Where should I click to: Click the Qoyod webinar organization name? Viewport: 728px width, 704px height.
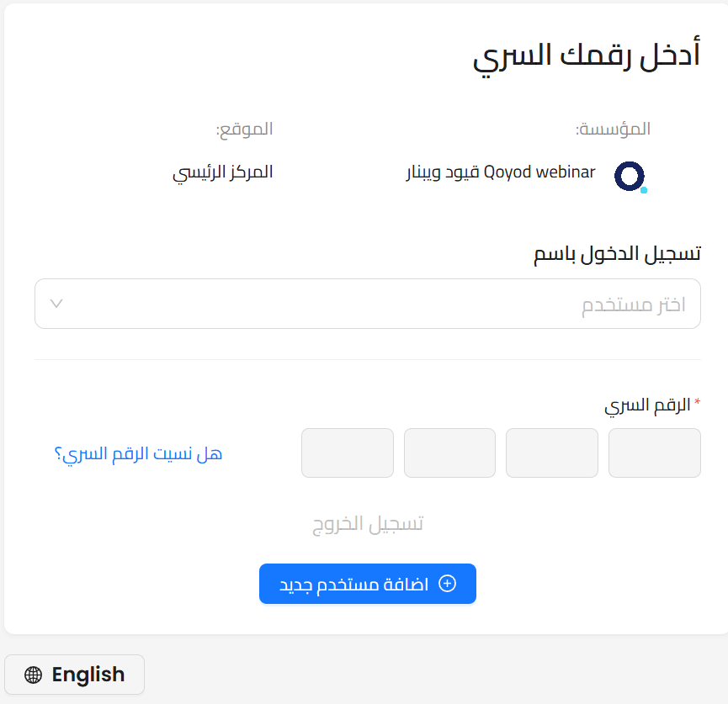pyautogui.click(x=502, y=172)
